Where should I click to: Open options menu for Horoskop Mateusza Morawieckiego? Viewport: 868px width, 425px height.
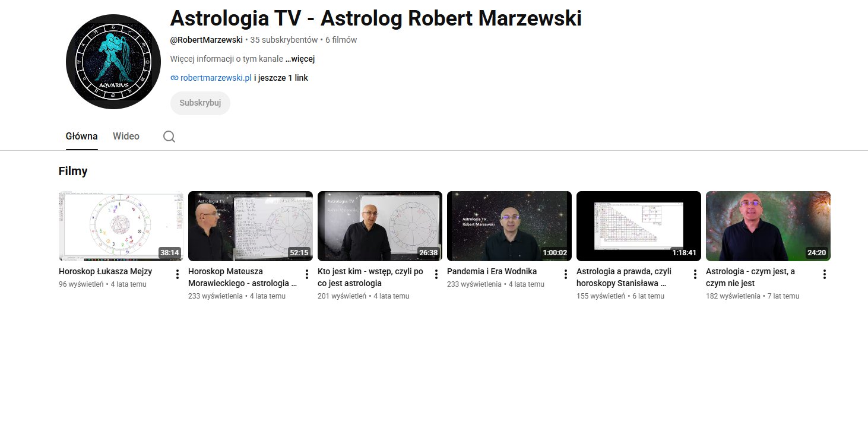[x=307, y=274]
